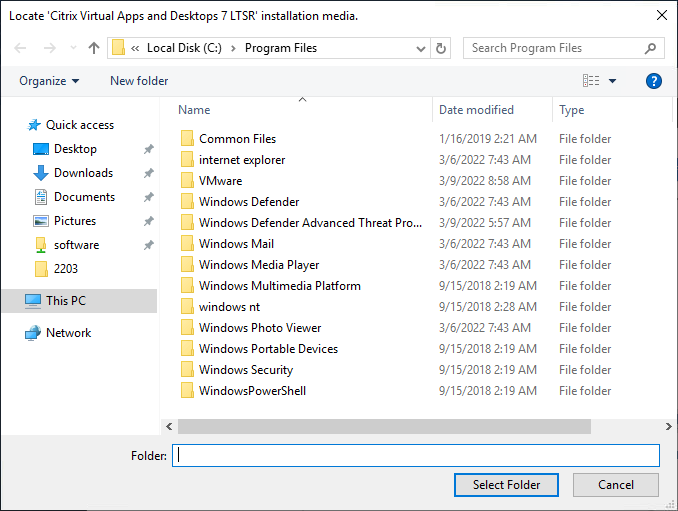
Task: Click the search magnifier icon
Action: (x=650, y=48)
